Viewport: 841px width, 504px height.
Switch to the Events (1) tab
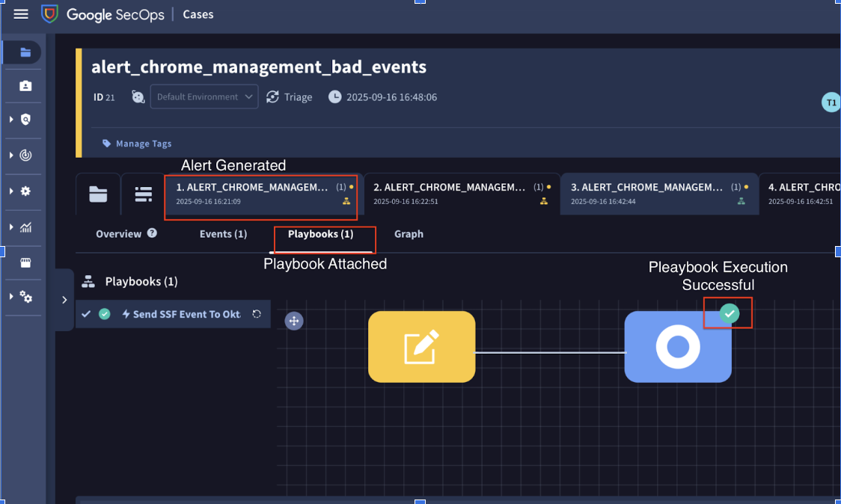point(223,234)
